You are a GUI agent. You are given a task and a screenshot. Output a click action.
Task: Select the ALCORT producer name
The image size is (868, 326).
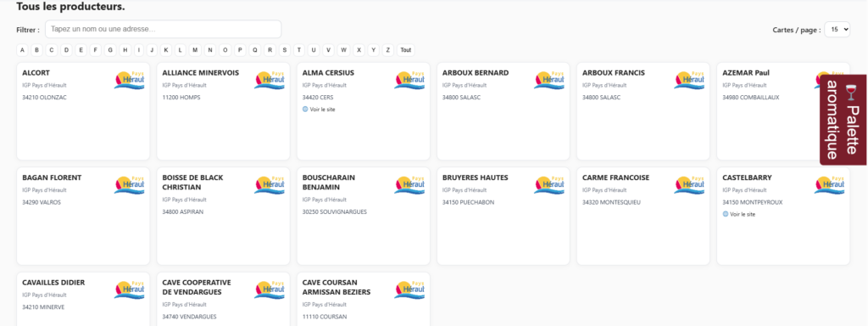[x=36, y=73]
